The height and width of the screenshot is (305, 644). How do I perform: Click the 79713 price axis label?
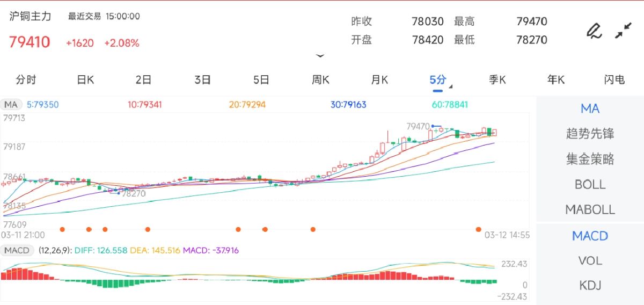point(14,118)
